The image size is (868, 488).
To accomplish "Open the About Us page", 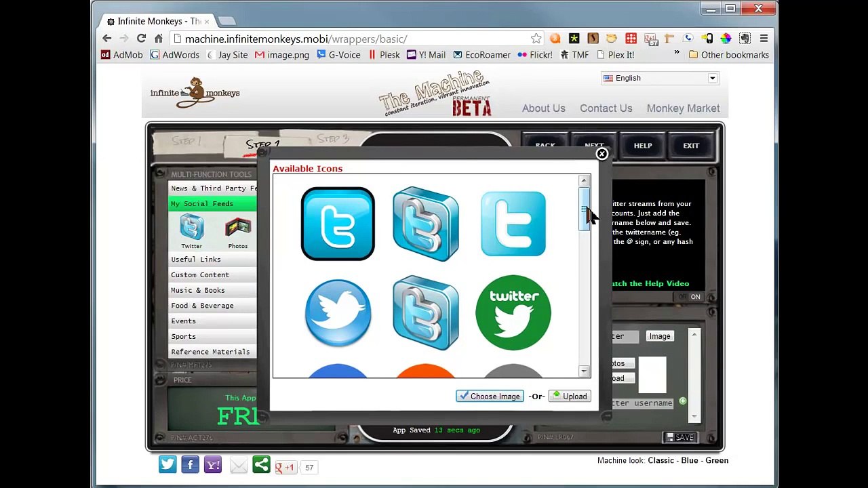I will [x=543, y=108].
